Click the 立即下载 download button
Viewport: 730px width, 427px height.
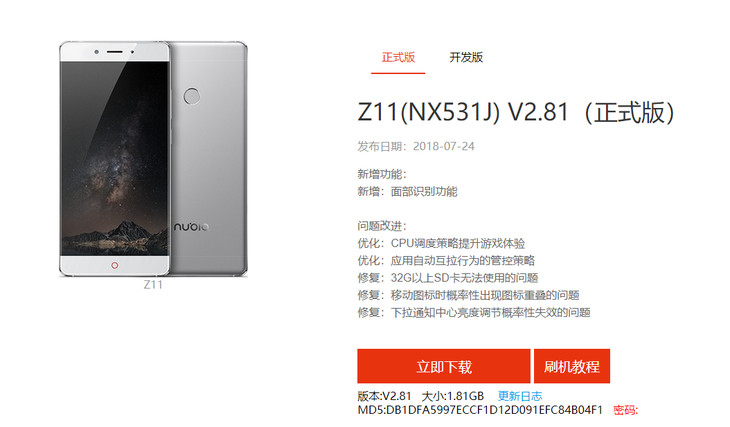point(444,366)
